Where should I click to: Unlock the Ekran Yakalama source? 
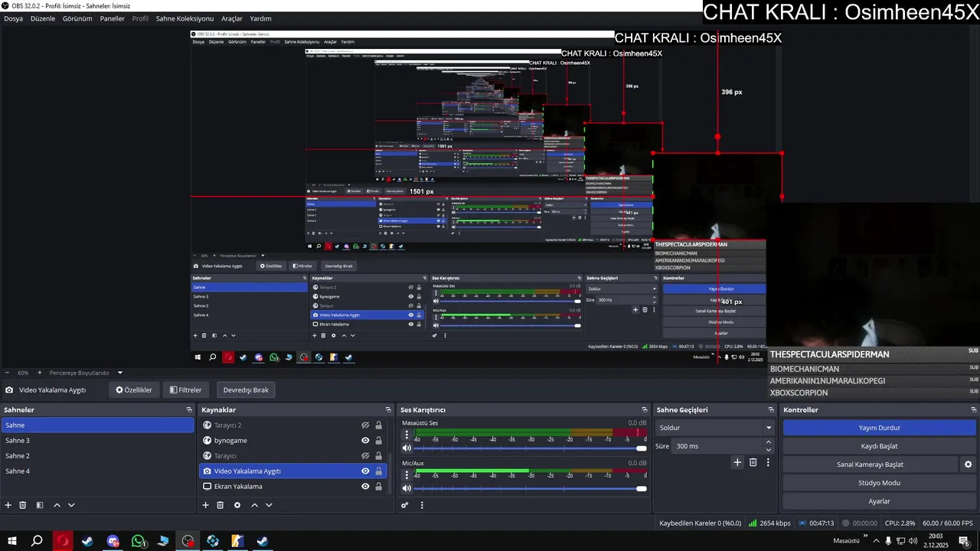coord(378,487)
